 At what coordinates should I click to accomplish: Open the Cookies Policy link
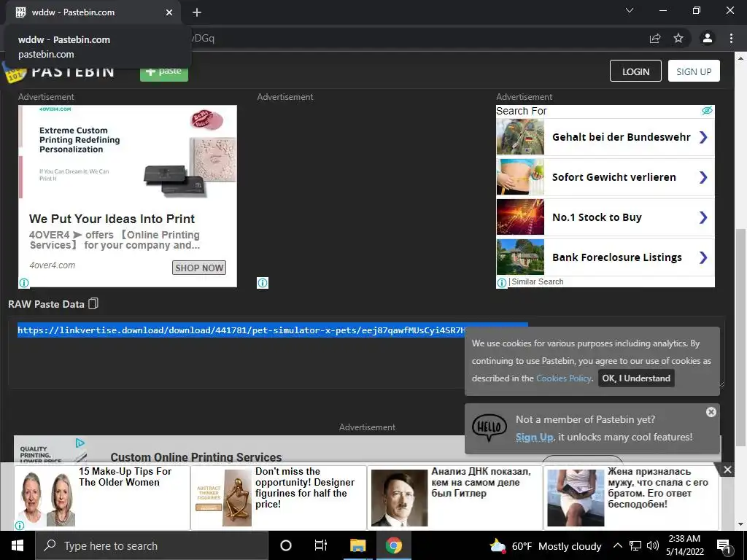564,378
